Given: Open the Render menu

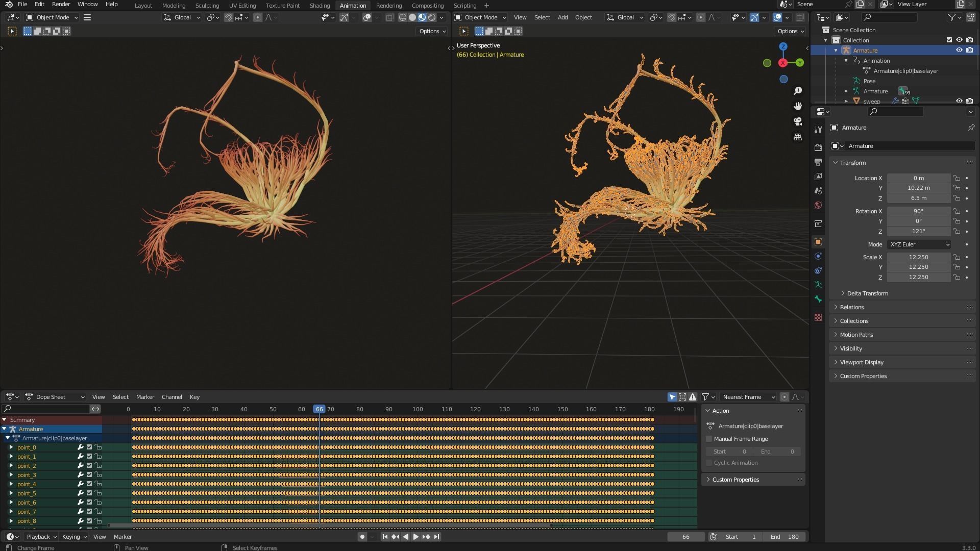Looking at the screenshot, I should (61, 4).
